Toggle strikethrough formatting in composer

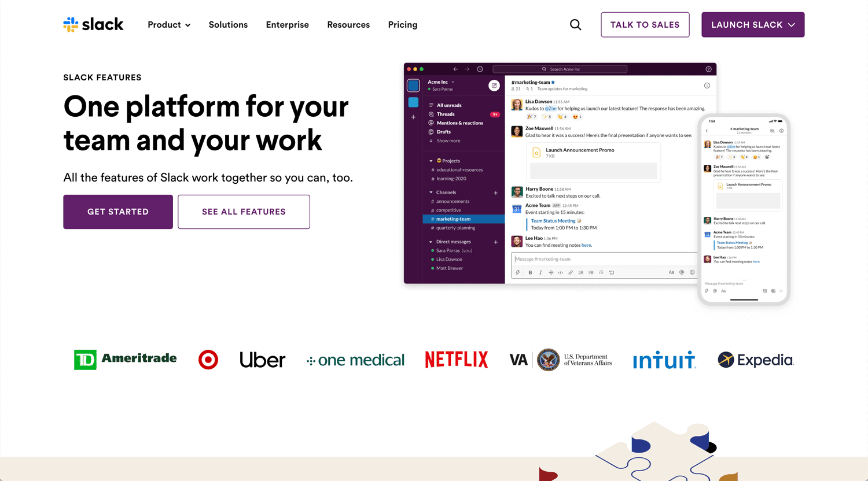pos(551,272)
